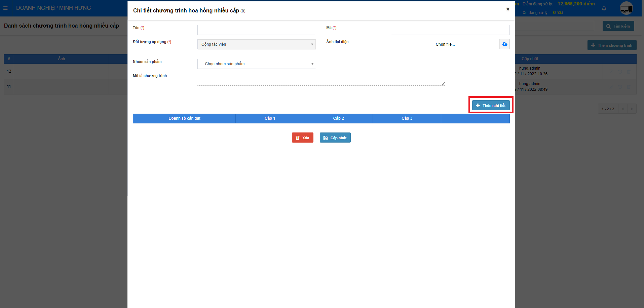Expand the Chọn nhóm sản phẩm dropdown
The height and width of the screenshot is (308, 644).
point(256,64)
